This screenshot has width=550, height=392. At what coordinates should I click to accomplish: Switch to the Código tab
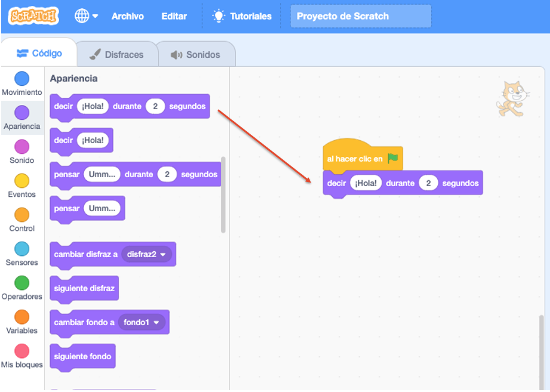pos(39,53)
